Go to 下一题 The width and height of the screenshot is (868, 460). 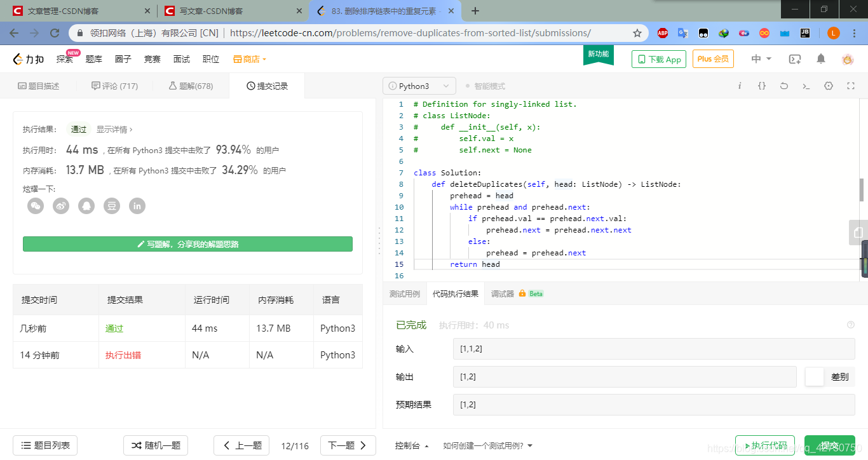click(x=348, y=445)
